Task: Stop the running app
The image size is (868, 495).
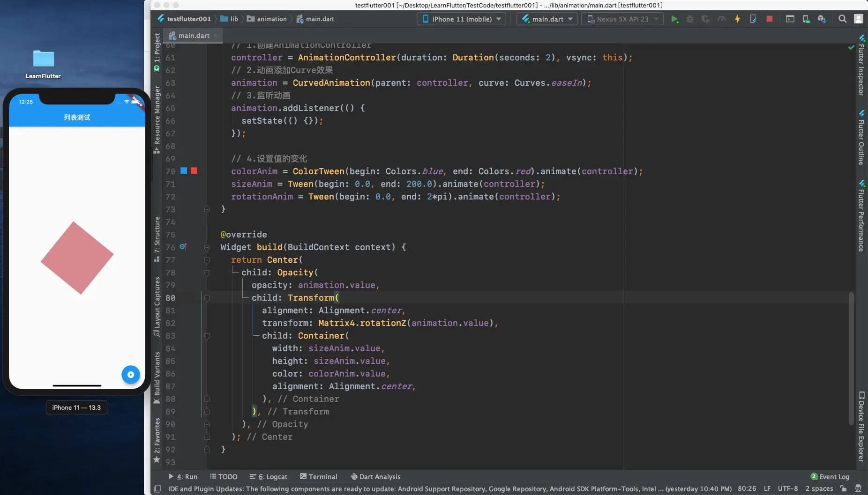Action: coord(769,19)
